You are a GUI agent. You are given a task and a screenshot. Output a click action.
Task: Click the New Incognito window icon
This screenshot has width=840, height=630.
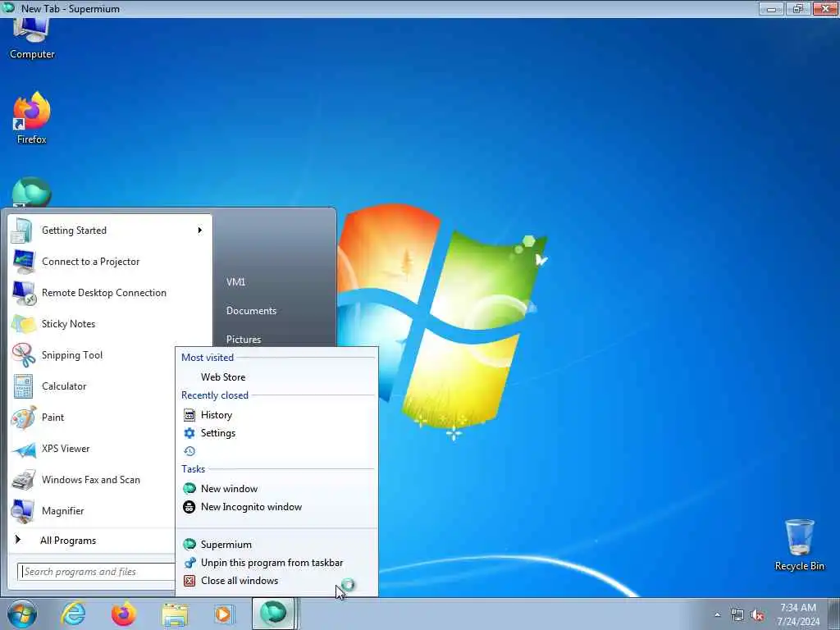tap(189, 507)
